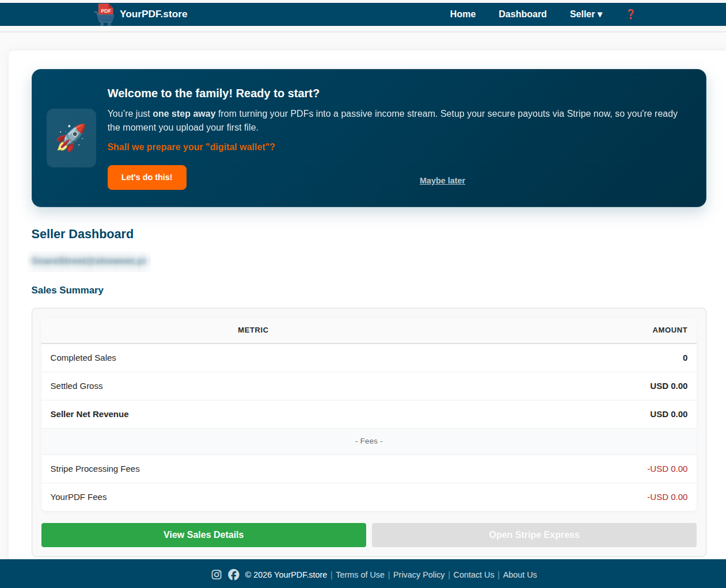Image resolution: width=726 pixels, height=588 pixels.
Task: Select the "Settled Gross" row label
Action: point(77,386)
